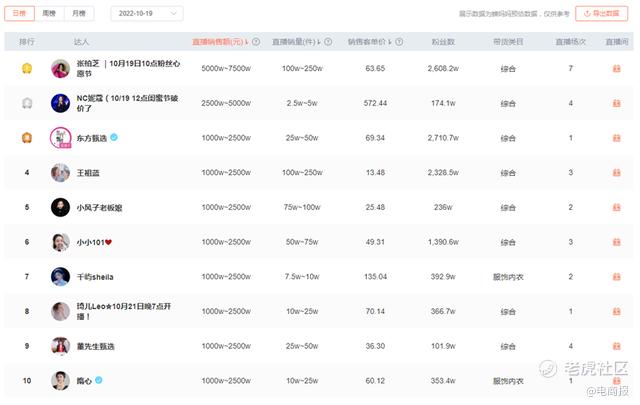640x405 pixels.
Task: Click the help icon beside 直播销售额(元)
Action: 256,42
